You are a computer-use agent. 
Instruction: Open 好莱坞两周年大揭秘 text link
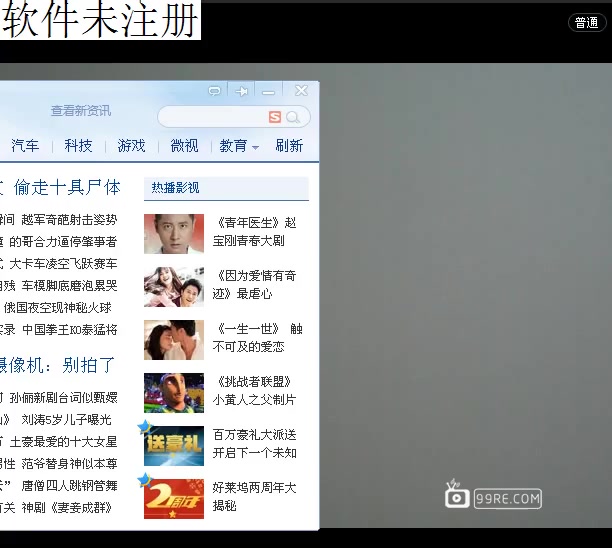coord(254,496)
